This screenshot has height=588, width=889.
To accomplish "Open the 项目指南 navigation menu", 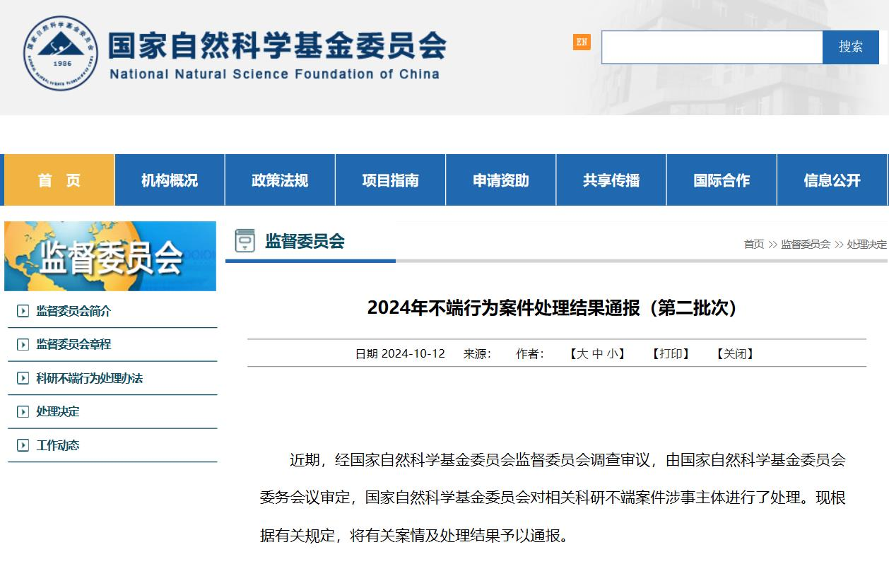I will coord(390,180).
